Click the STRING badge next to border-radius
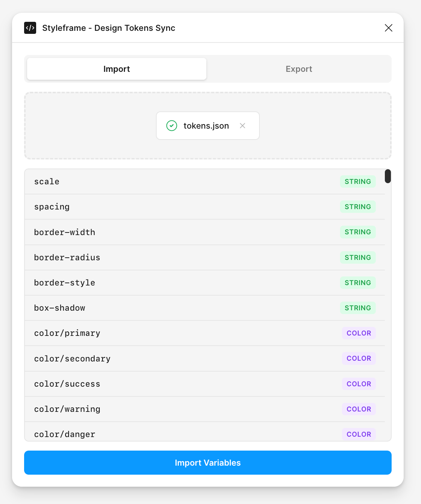This screenshot has height=504, width=421. [357, 257]
